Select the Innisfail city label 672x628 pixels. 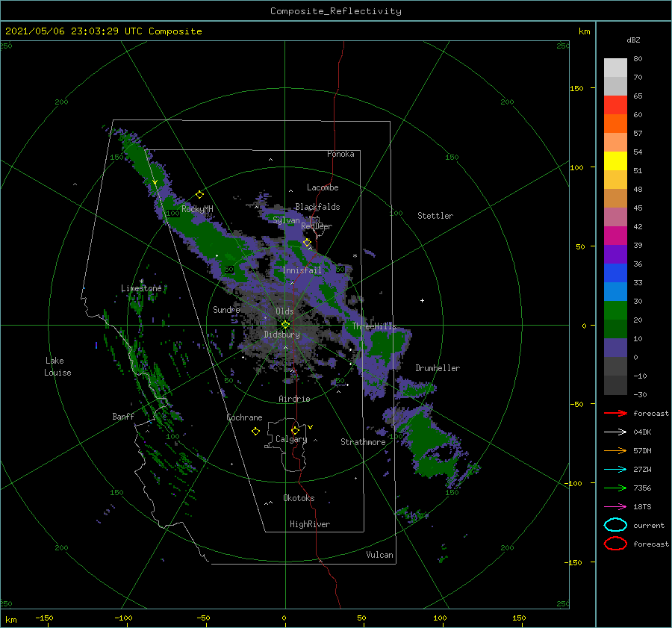click(x=302, y=270)
